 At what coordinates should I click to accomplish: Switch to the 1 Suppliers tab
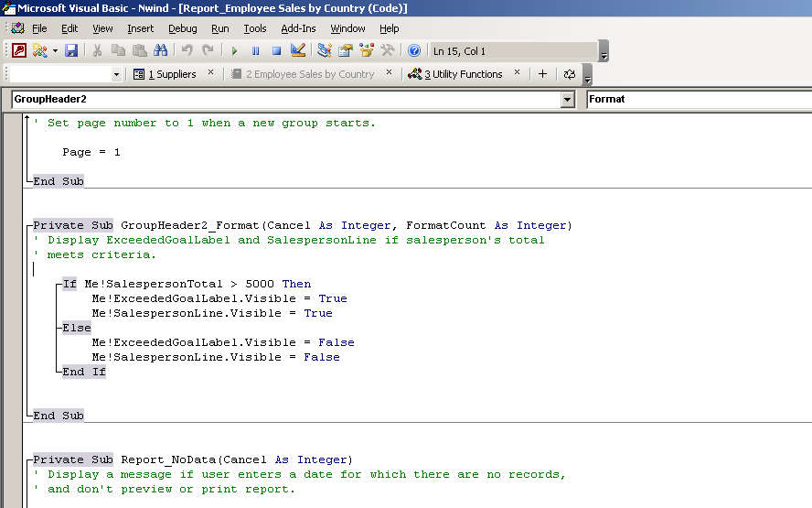click(x=166, y=74)
